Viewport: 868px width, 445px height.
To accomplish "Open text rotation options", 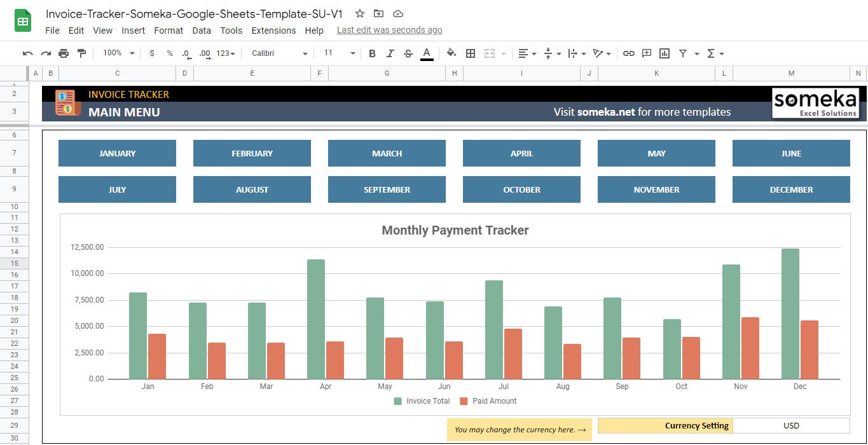I will tap(602, 53).
